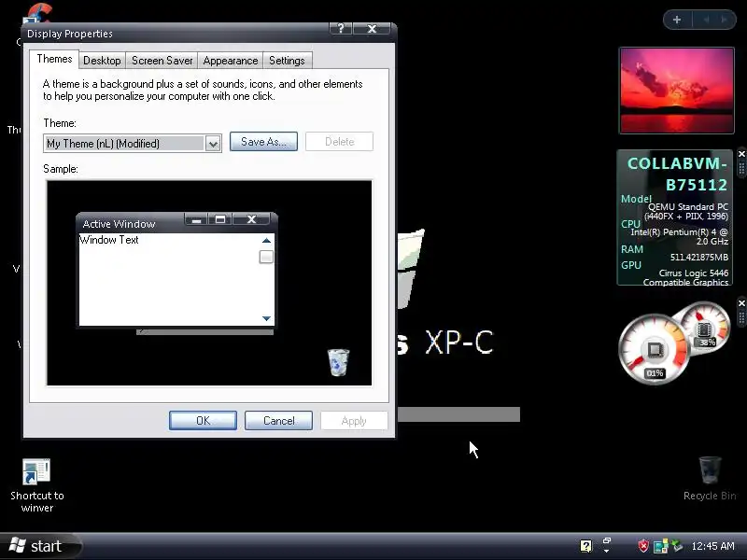747x560 pixels.
Task: Close the system info gadget
Action: 741,154
